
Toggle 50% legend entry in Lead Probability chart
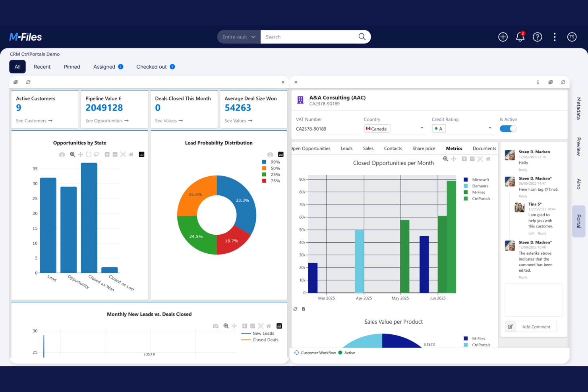click(271, 168)
